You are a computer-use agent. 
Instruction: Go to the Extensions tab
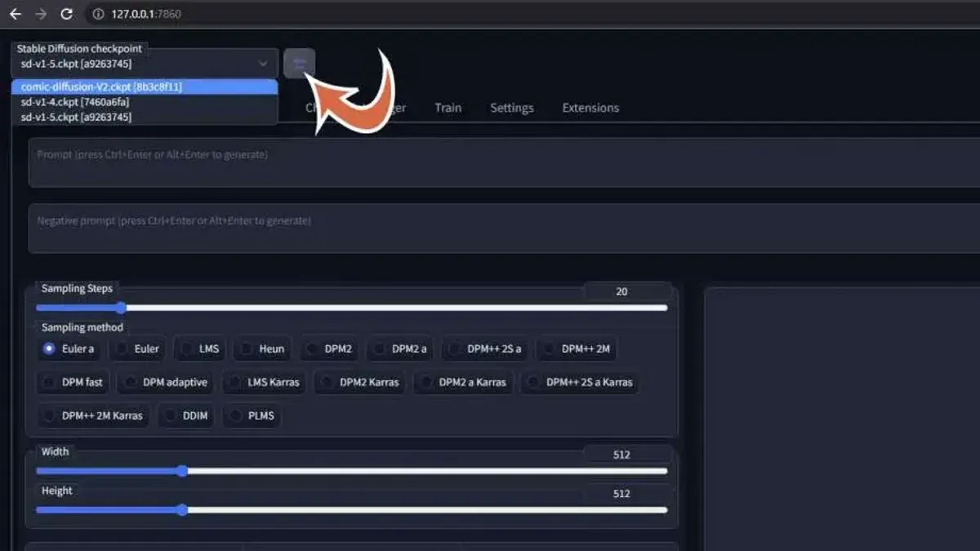coord(590,108)
